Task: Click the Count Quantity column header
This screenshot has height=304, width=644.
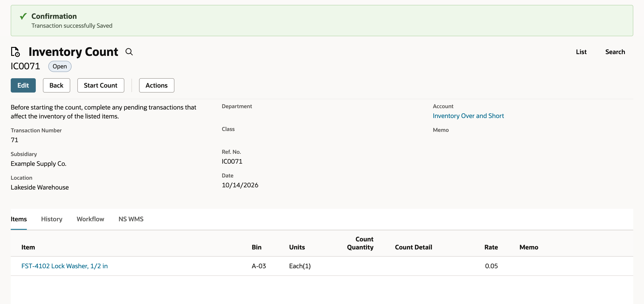Action: 360,243
